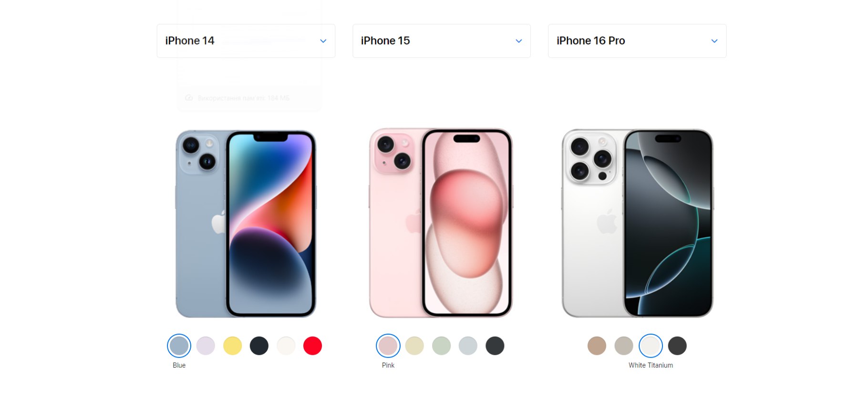
Task: Open the iPhone 16 Pro dropdown
Action: point(637,41)
